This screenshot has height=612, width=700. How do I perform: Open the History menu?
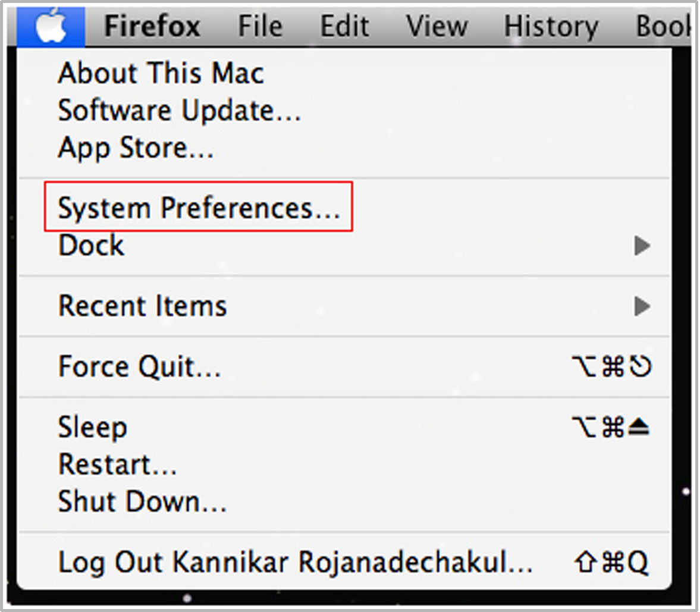551,27
